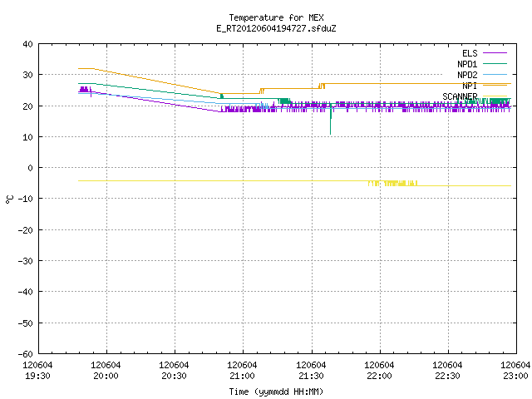This screenshot has height=399, width=532.
Task: Click the x-axis tick label 20:00
Action: coord(106,376)
